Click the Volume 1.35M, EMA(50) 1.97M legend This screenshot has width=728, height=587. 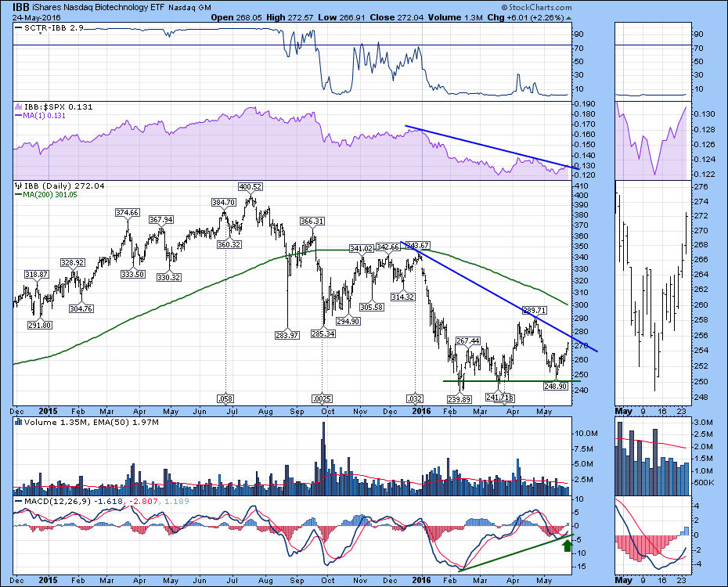click(91, 423)
